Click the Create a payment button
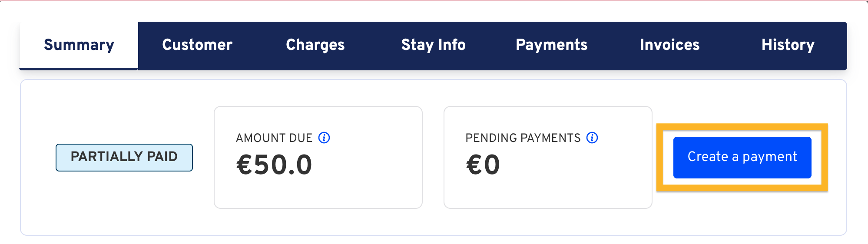868x244 pixels. point(742,157)
